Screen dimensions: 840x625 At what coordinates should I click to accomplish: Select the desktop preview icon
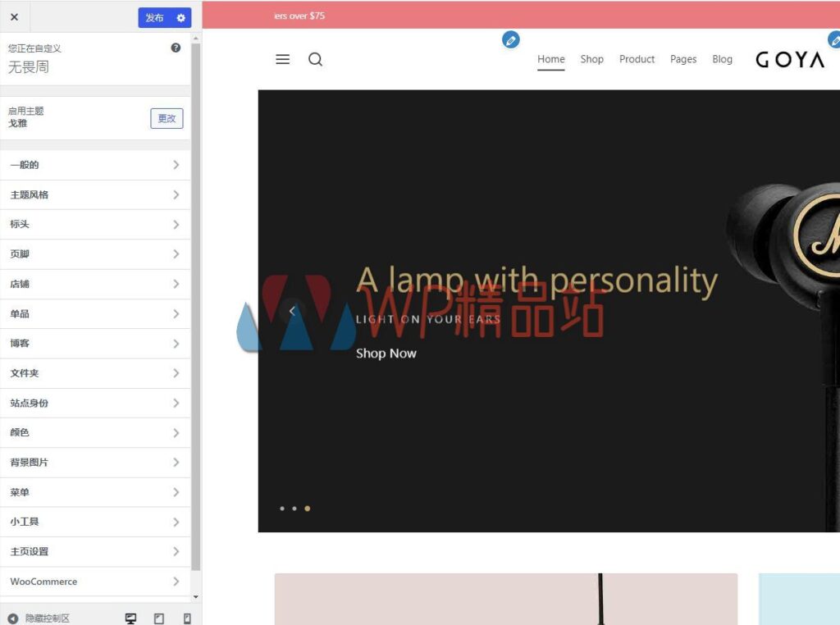click(131, 618)
